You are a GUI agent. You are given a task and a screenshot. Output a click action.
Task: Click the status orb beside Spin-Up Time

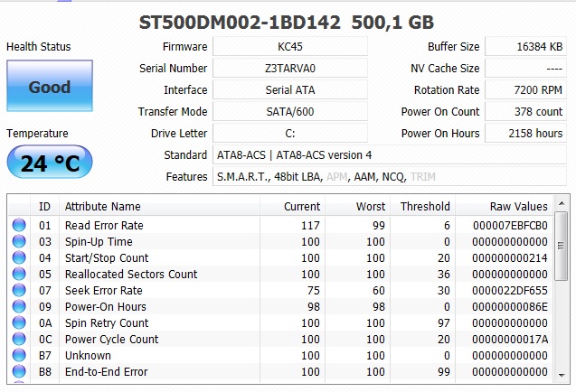tap(19, 241)
